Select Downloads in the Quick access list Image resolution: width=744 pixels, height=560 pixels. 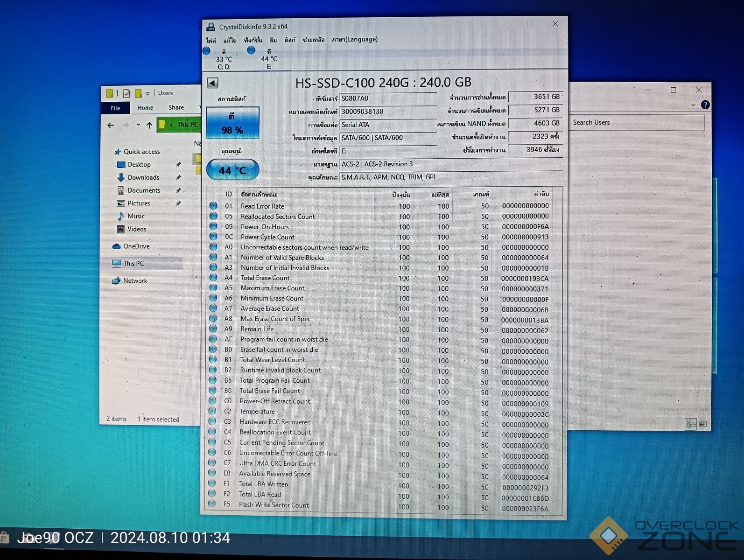pos(143,178)
